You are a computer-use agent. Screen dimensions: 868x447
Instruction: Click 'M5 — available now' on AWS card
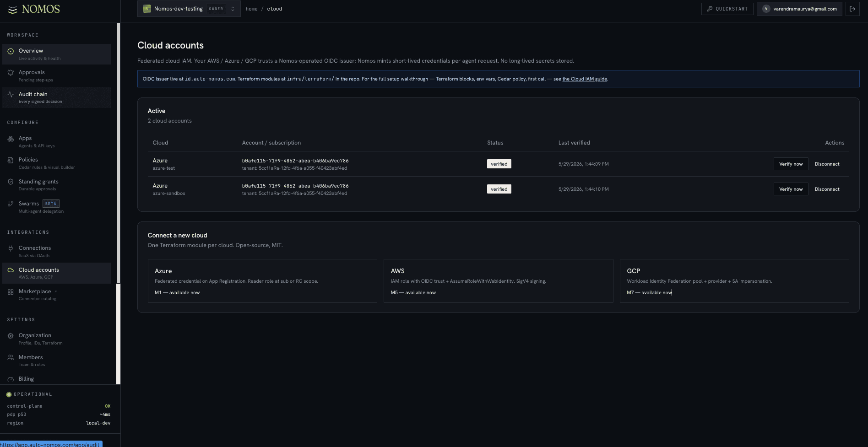[x=413, y=292]
